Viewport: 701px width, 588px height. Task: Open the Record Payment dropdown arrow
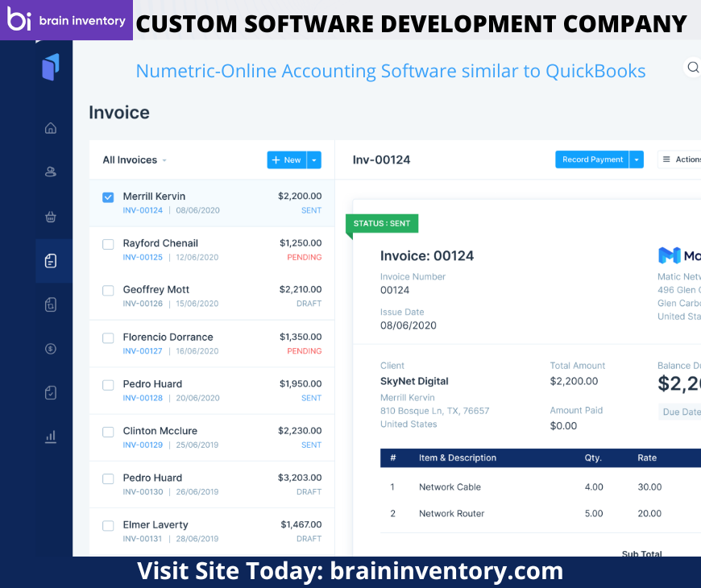point(637,159)
